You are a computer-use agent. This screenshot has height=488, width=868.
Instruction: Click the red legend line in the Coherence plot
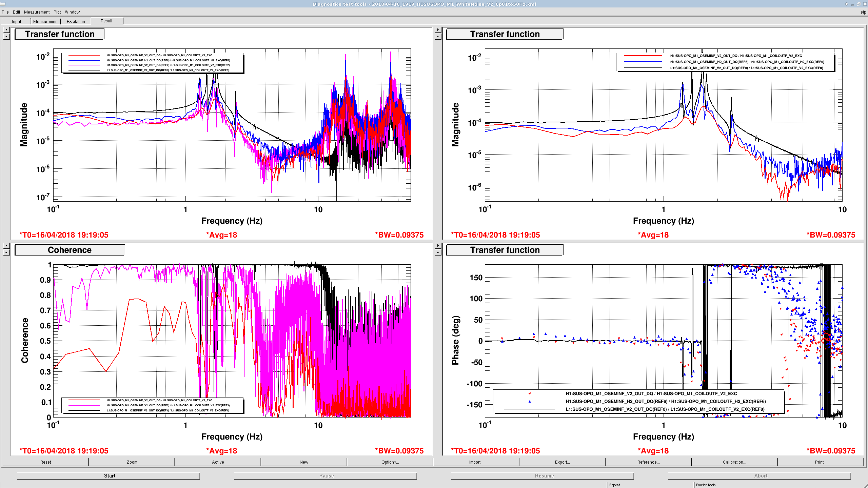(x=84, y=400)
